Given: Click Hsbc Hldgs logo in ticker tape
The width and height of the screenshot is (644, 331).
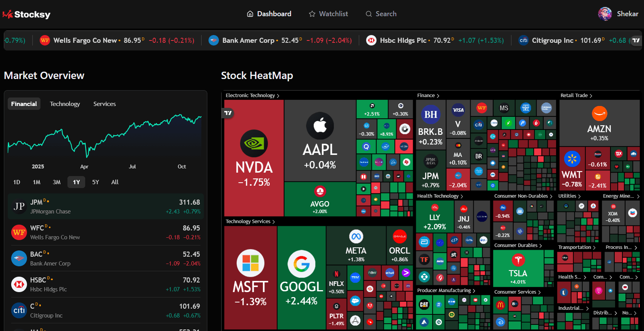Looking at the screenshot, I should pos(371,40).
